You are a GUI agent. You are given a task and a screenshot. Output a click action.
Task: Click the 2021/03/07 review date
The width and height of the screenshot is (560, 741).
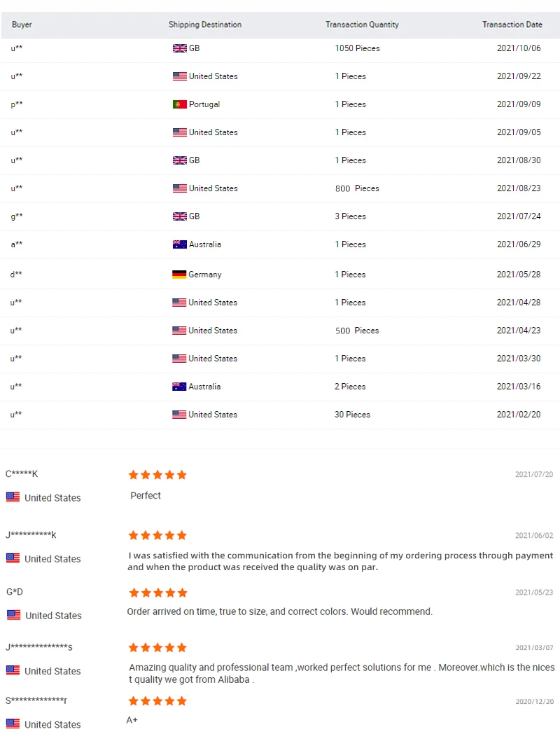(534, 647)
